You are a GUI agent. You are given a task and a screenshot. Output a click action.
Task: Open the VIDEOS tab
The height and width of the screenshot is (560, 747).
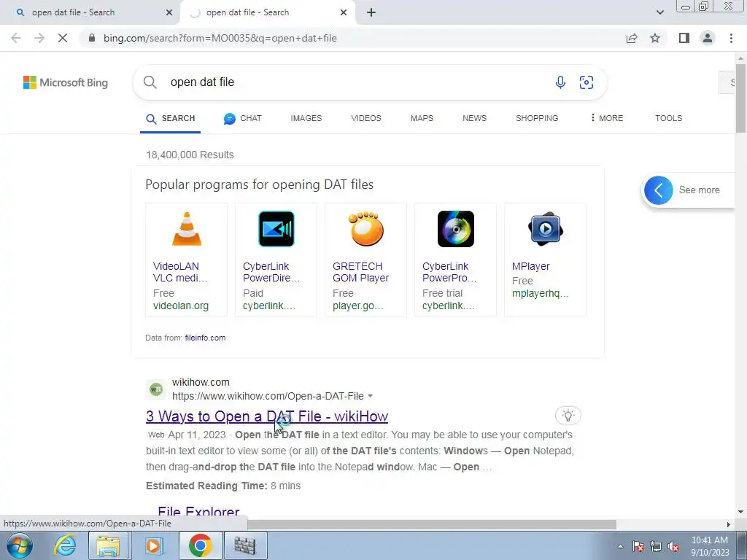tap(366, 118)
